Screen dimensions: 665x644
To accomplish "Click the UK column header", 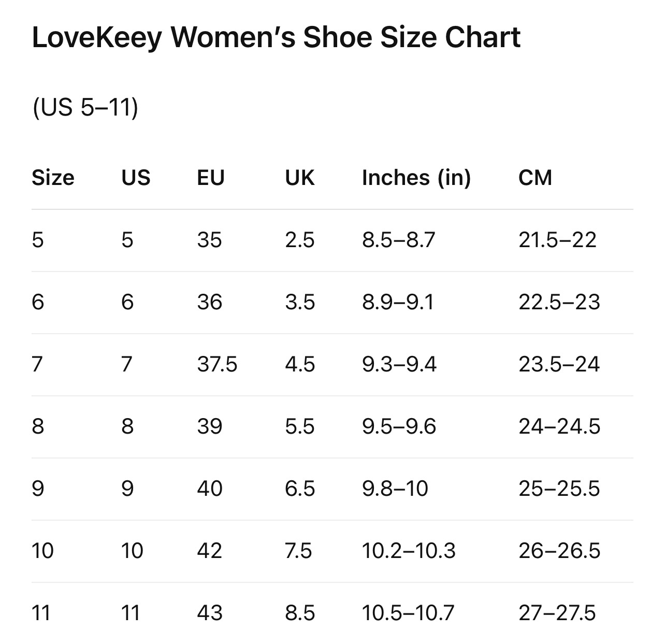I will tap(299, 178).
